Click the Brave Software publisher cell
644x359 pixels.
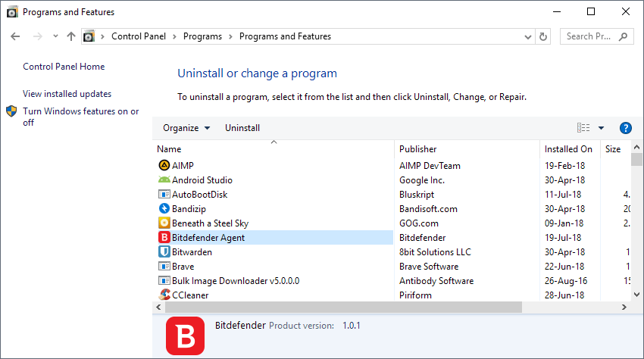[429, 266]
